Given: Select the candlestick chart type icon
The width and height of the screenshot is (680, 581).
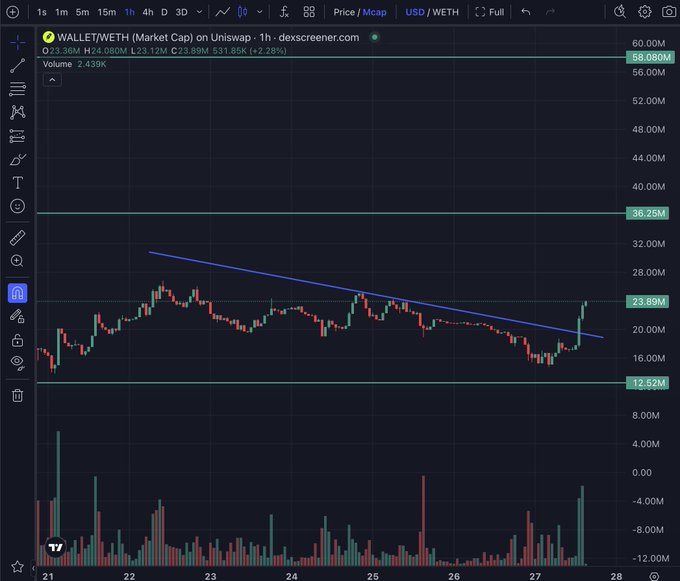Looking at the screenshot, I should (x=242, y=12).
